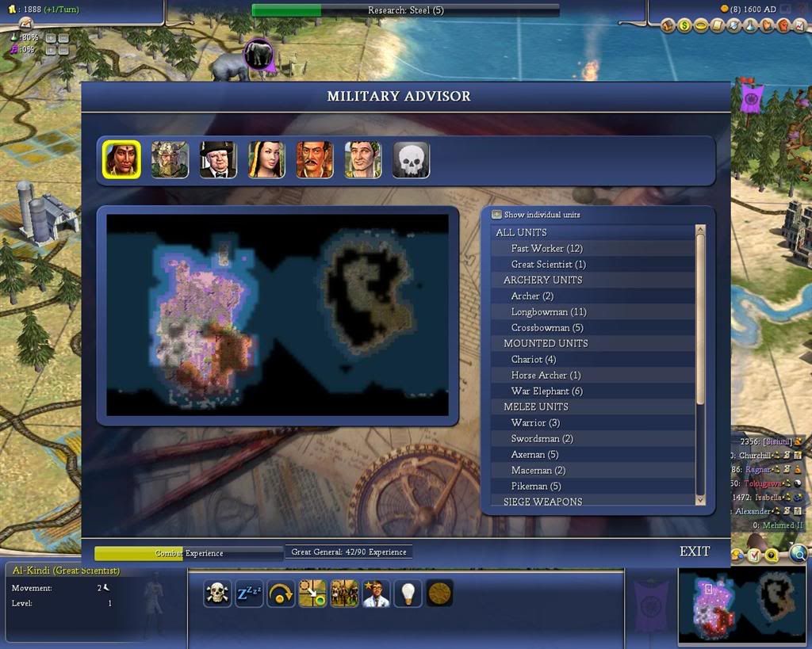Click the unit list scroll up arrow
The height and width of the screenshot is (649, 812).
700,229
